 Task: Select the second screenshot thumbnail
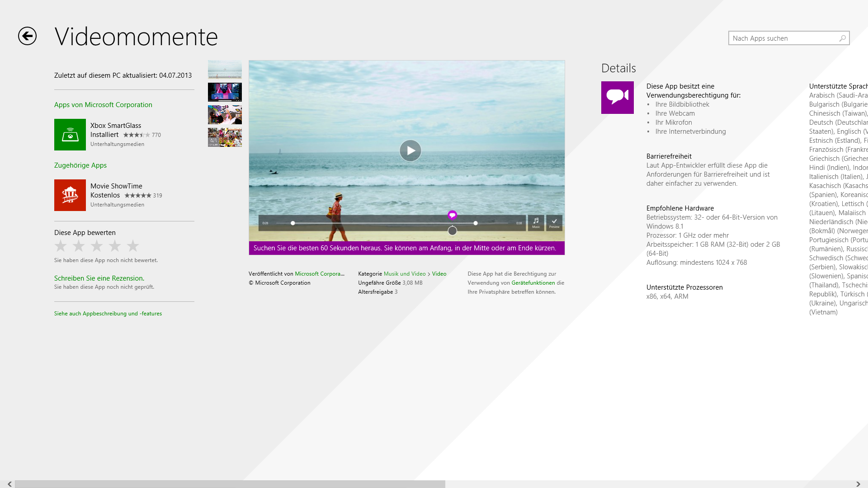click(225, 92)
